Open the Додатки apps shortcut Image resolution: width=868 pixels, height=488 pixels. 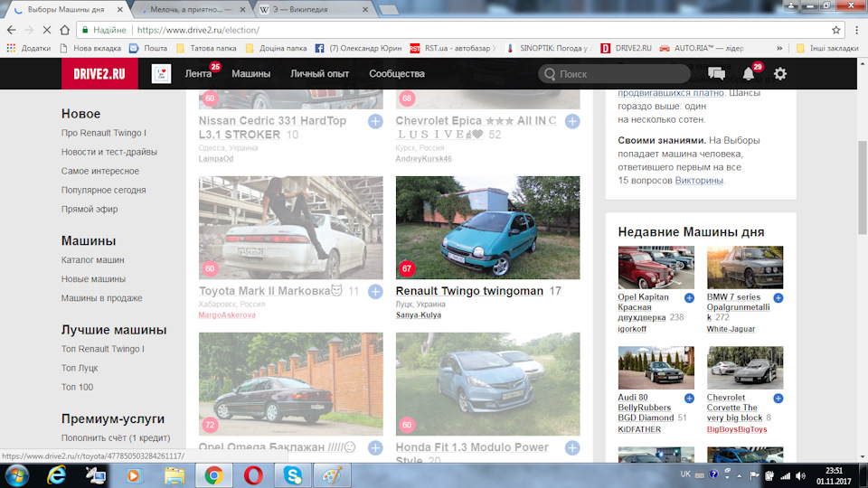(29, 48)
